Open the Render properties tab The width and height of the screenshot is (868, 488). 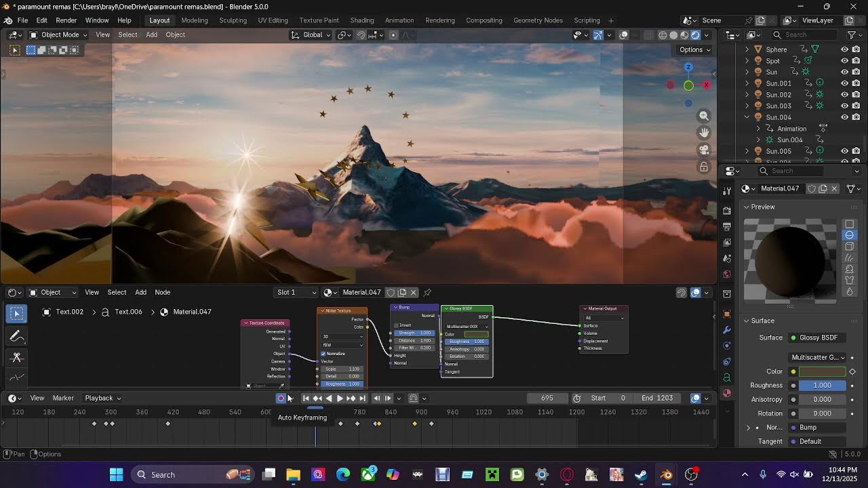point(727,211)
